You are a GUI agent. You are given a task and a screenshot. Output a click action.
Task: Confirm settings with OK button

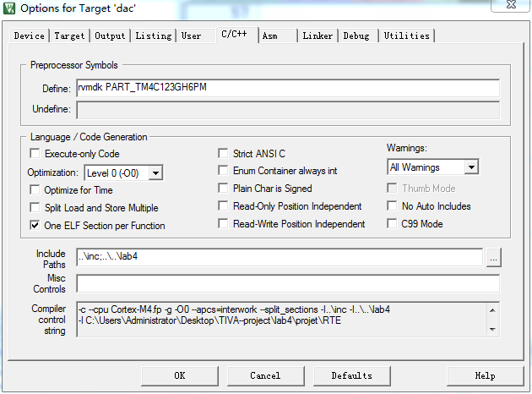tap(180, 375)
